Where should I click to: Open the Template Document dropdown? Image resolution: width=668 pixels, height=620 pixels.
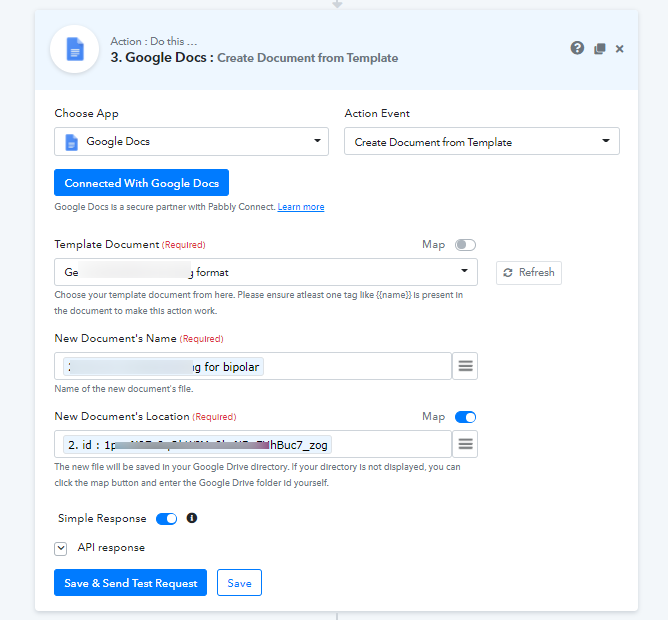266,272
